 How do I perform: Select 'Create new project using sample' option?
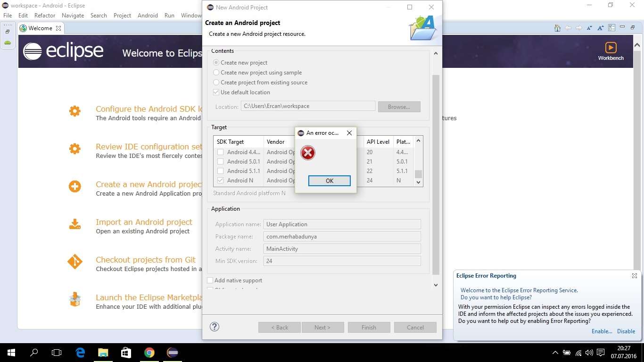(216, 73)
